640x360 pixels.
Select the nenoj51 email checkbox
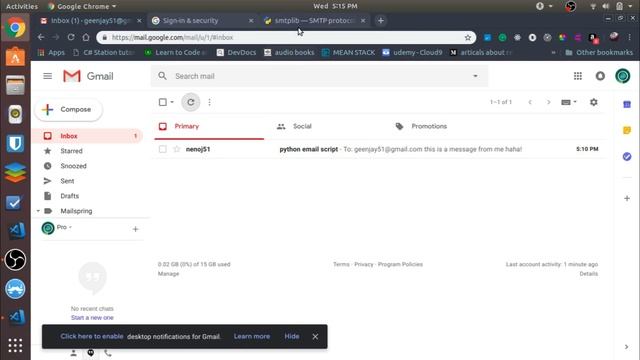(x=162, y=149)
